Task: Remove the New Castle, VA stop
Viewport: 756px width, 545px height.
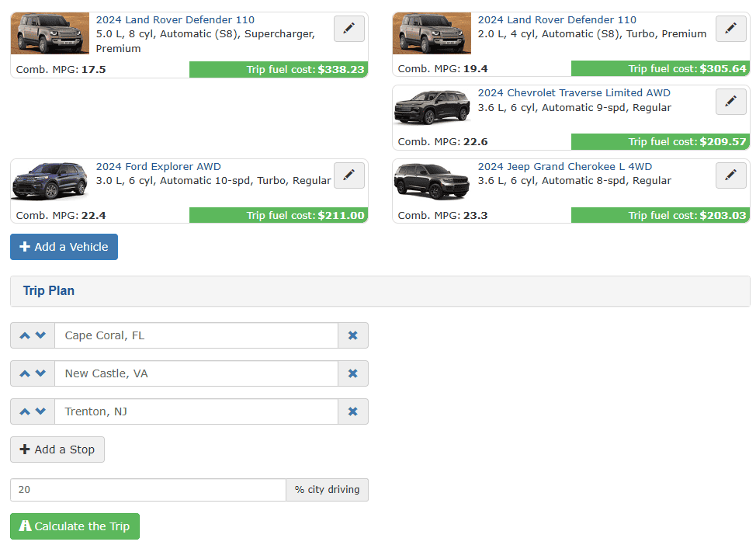Action: coord(353,373)
